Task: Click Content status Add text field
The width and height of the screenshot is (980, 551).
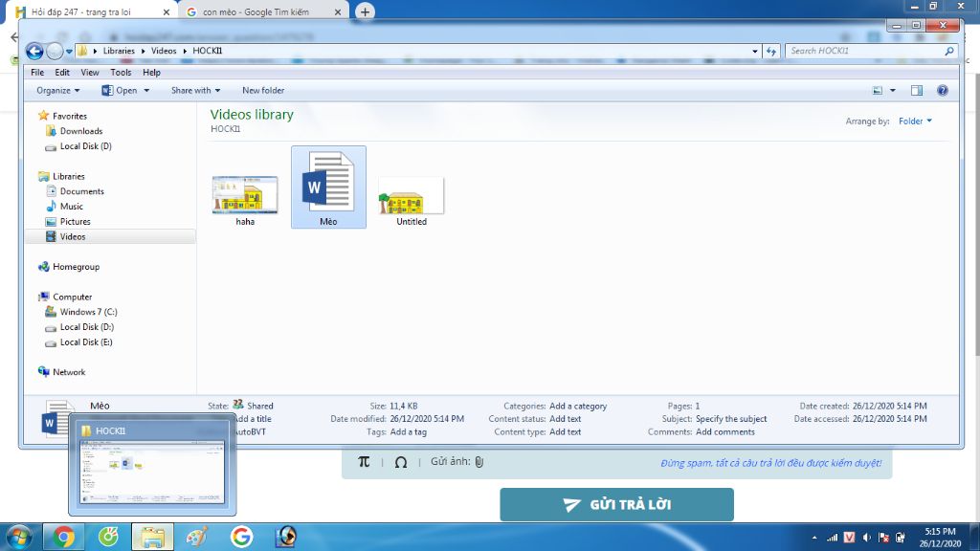Action: [565, 419]
